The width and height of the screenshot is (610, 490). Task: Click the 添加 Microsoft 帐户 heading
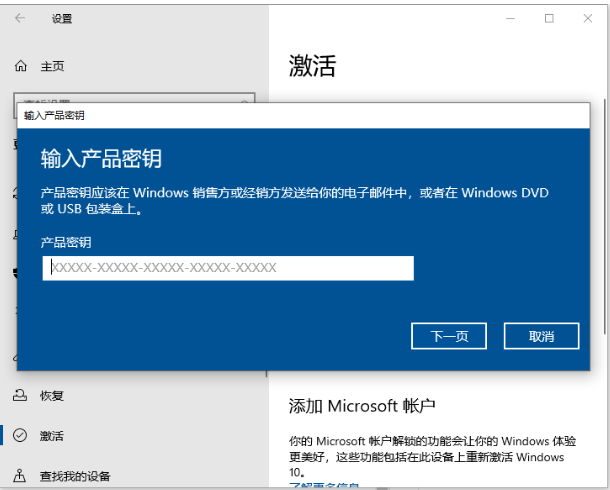tap(362, 406)
